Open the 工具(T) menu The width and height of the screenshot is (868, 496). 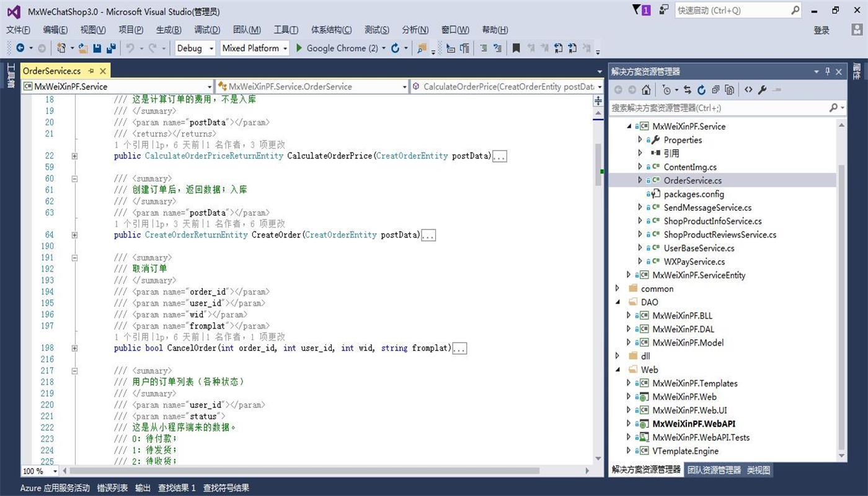coord(286,30)
